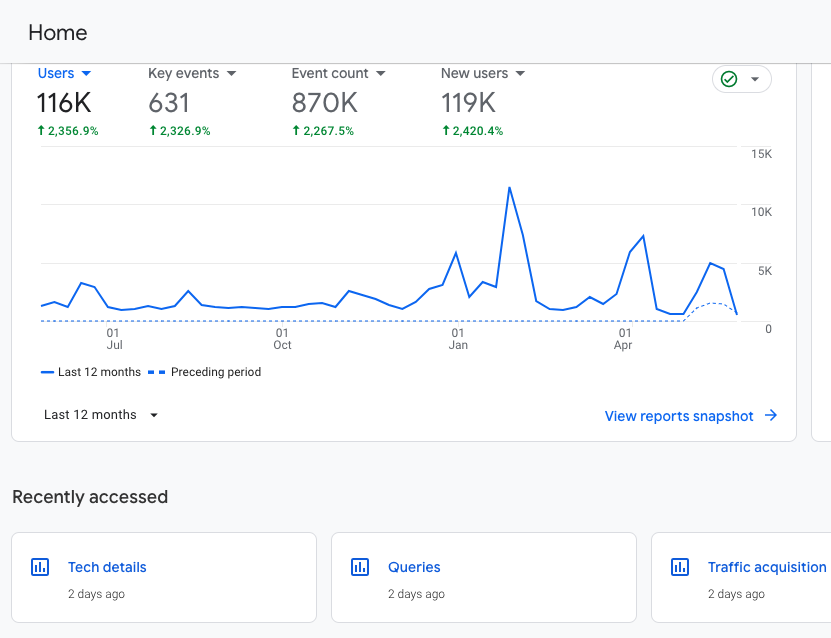
Task: Click the highest January peak on the chart
Action: pos(509,188)
